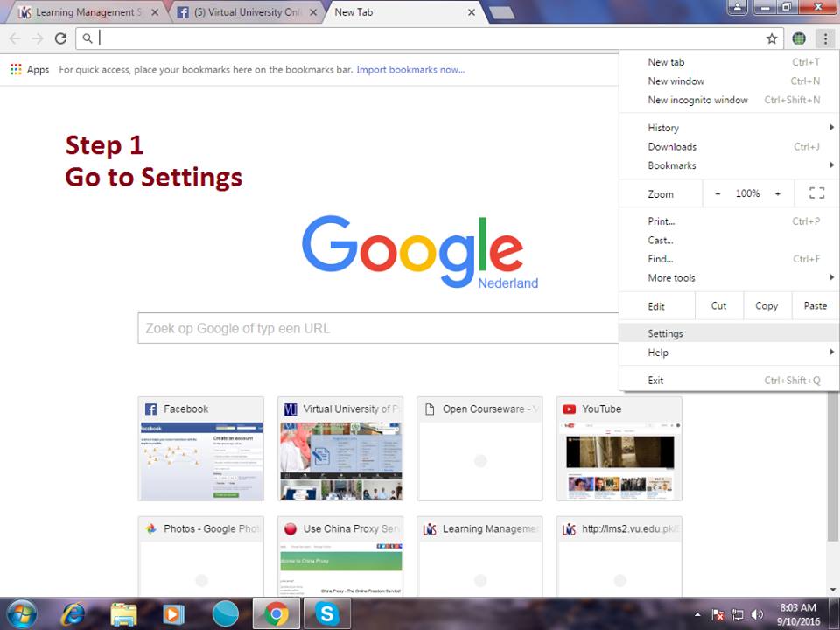Reload the page with the refresh icon

[x=60, y=38]
